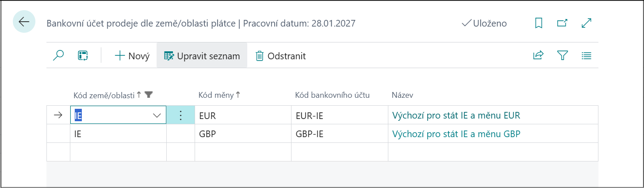Click the list view layout icon
Viewport: 644px width, 188px height.
pyautogui.click(x=586, y=55)
